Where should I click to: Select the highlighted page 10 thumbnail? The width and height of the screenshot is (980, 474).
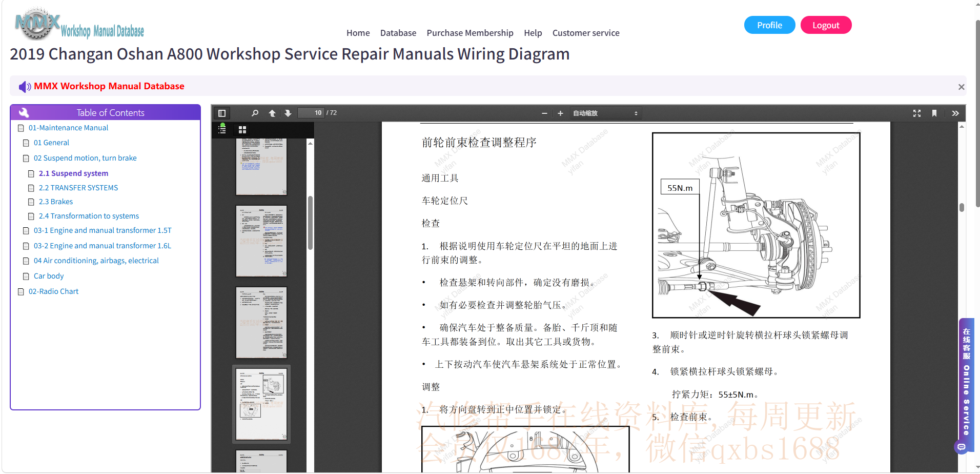(x=261, y=404)
